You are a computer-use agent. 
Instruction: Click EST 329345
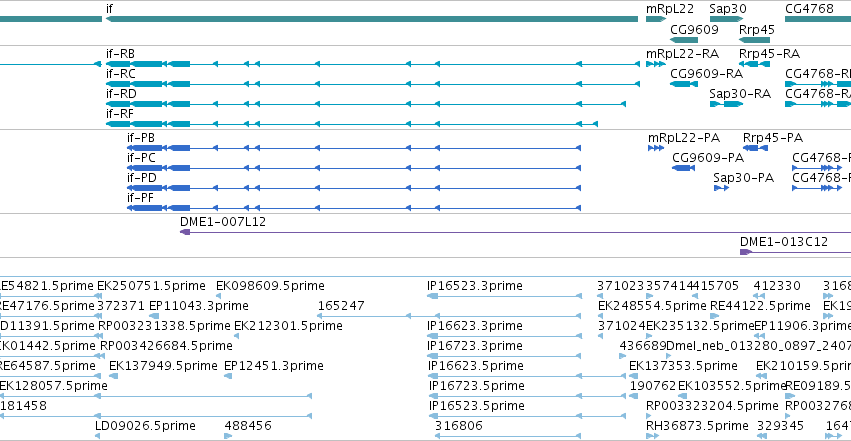(780, 426)
